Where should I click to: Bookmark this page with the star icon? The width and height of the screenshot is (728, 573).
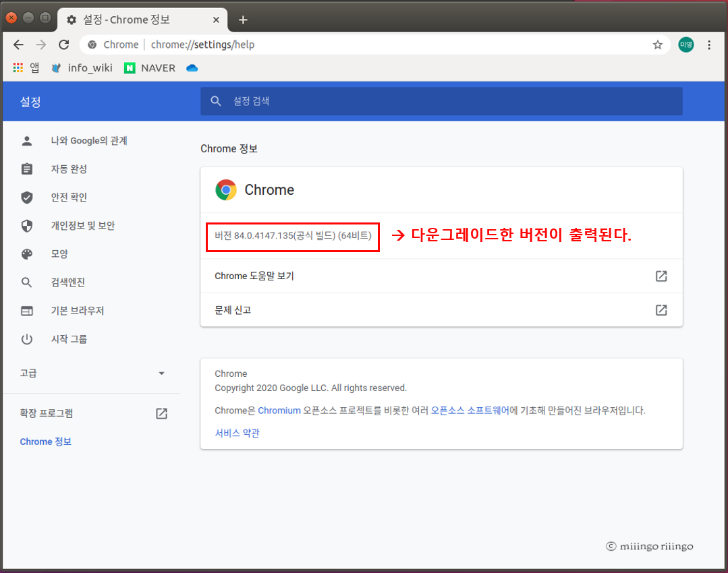click(x=657, y=44)
